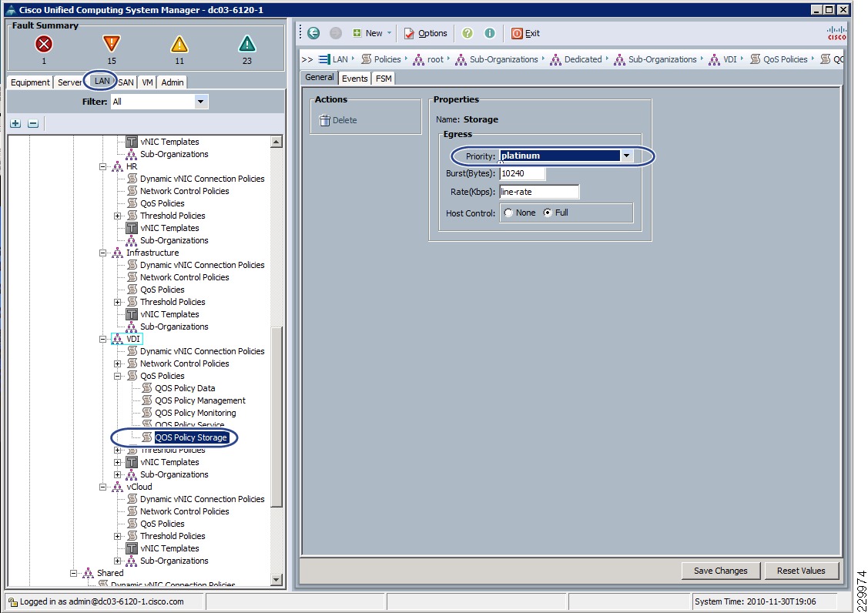Switch to the Equipment tab
The width and height of the screenshot is (868, 613).
[x=30, y=82]
